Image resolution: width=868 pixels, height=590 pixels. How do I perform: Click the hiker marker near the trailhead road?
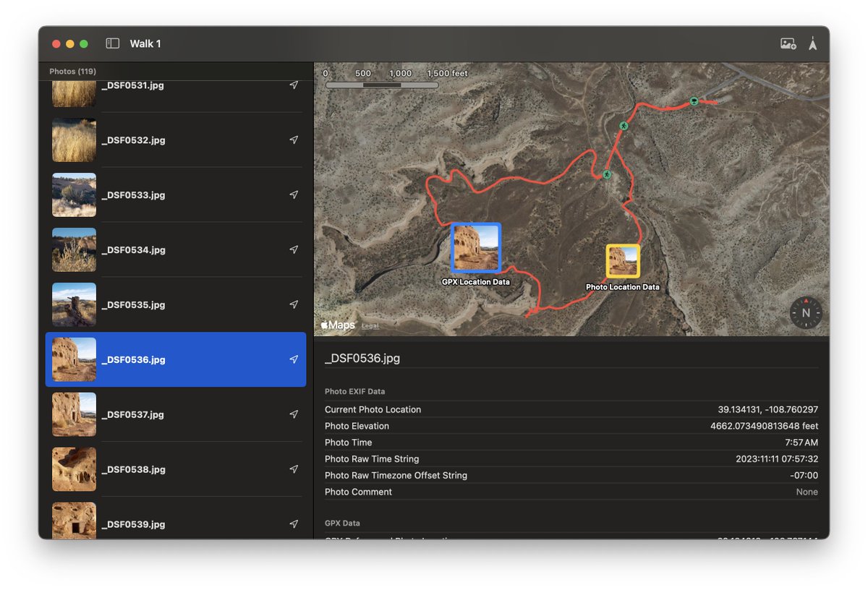click(x=694, y=101)
